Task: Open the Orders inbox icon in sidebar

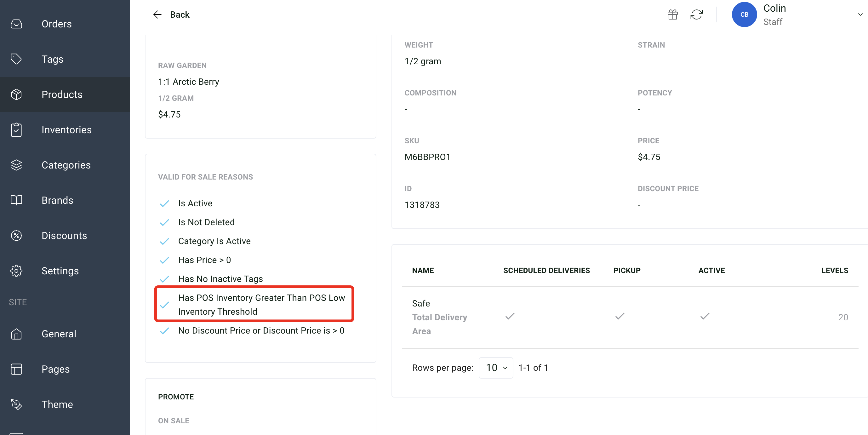Action: coord(16,24)
